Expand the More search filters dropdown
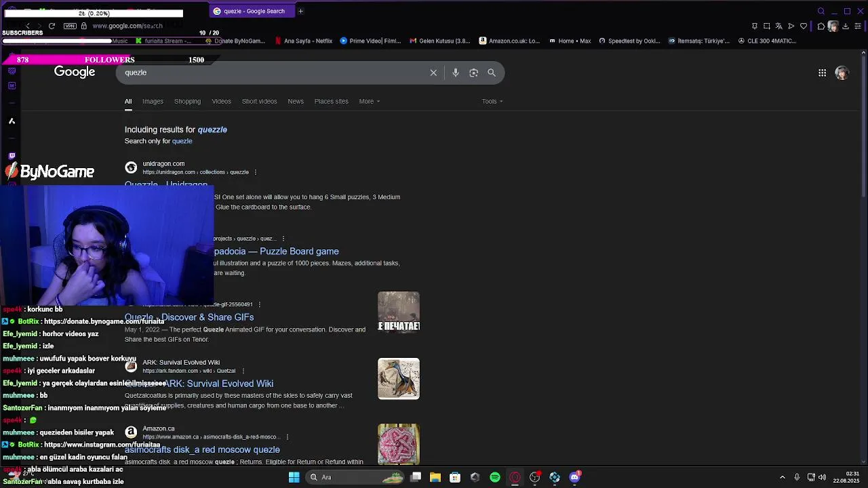The width and height of the screenshot is (868, 488). [x=370, y=101]
